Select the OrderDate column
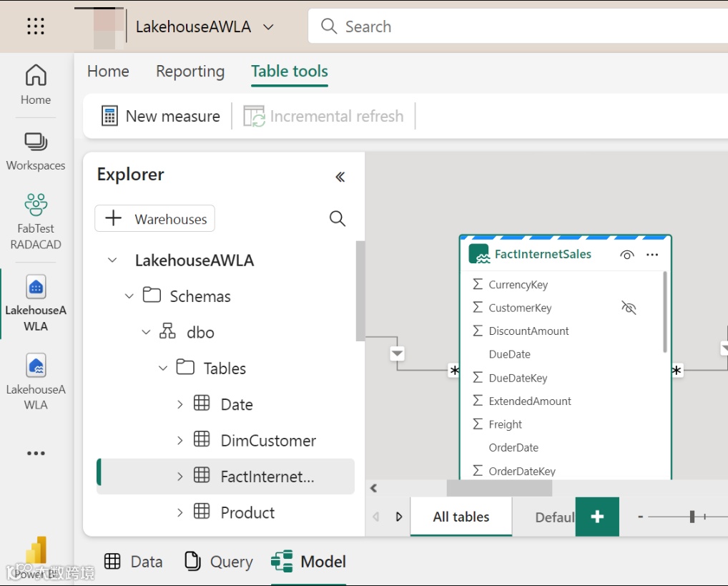The image size is (728, 586). (x=513, y=447)
